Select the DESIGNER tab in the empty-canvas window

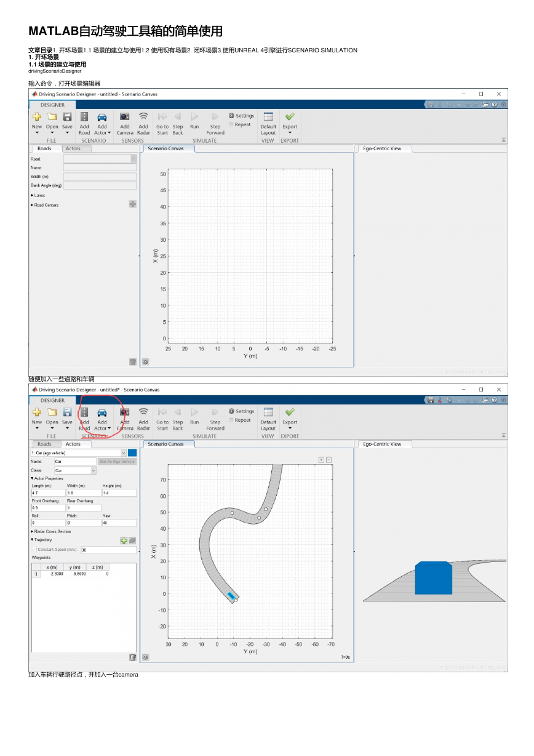click(x=52, y=105)
